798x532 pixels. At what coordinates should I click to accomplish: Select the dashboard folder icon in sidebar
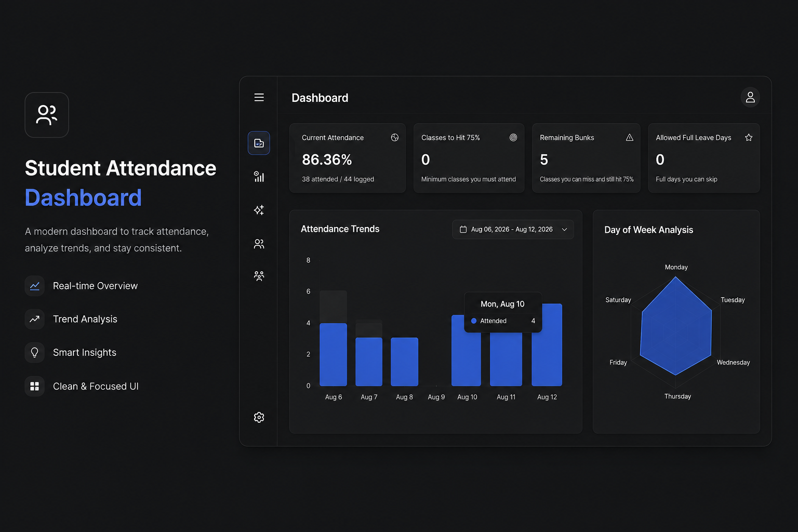(x=259, y=143)
